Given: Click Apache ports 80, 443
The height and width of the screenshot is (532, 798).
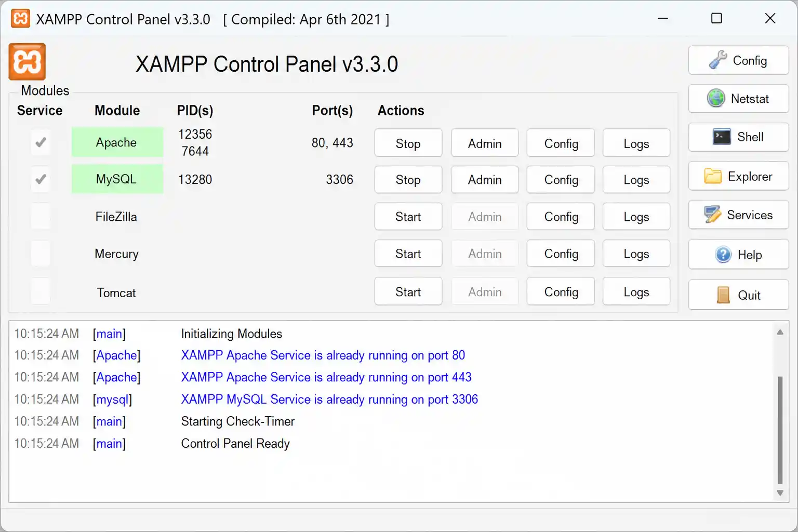Looking at the screenshot, I should click(x=332, y=142).
